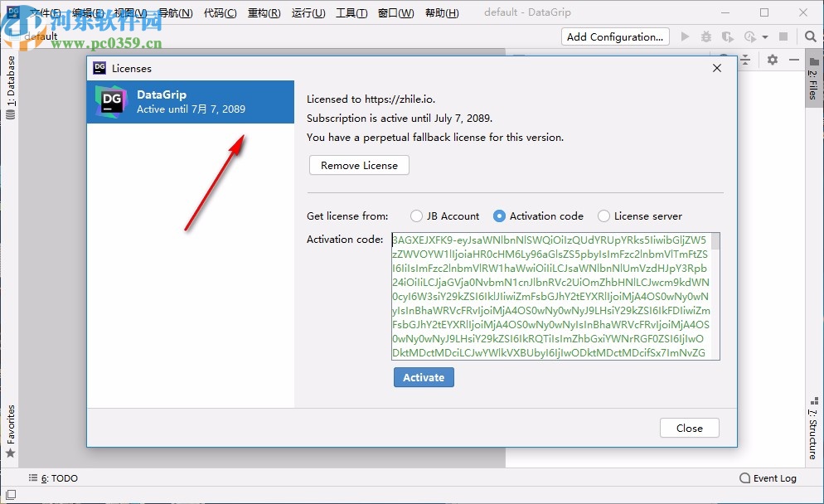Open IDE settings via the gear icon
Image resolution: width=824 pixels, height=504 pixels.
[x=773, y=60]
